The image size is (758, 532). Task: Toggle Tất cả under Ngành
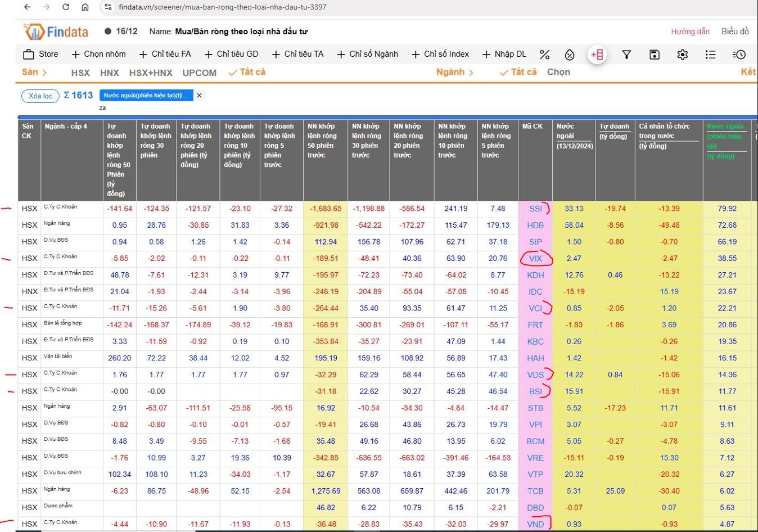pyautogui.click(x=518, y=72)
